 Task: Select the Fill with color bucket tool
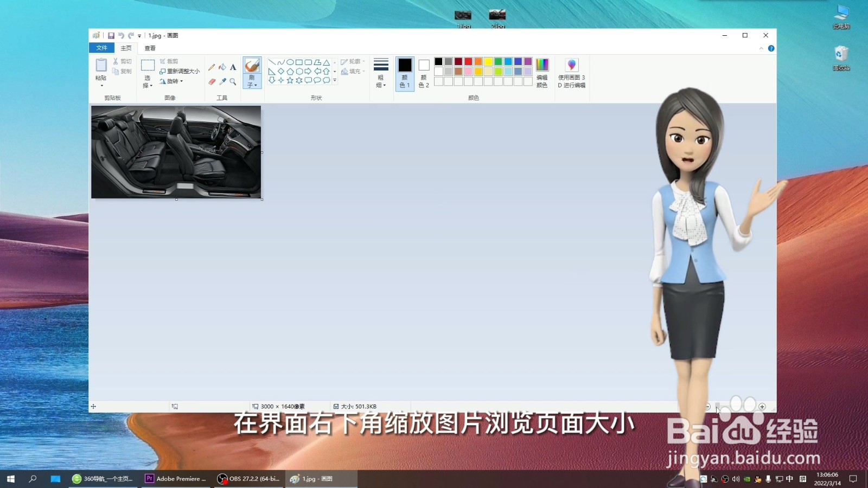click(x=222, y=67)
